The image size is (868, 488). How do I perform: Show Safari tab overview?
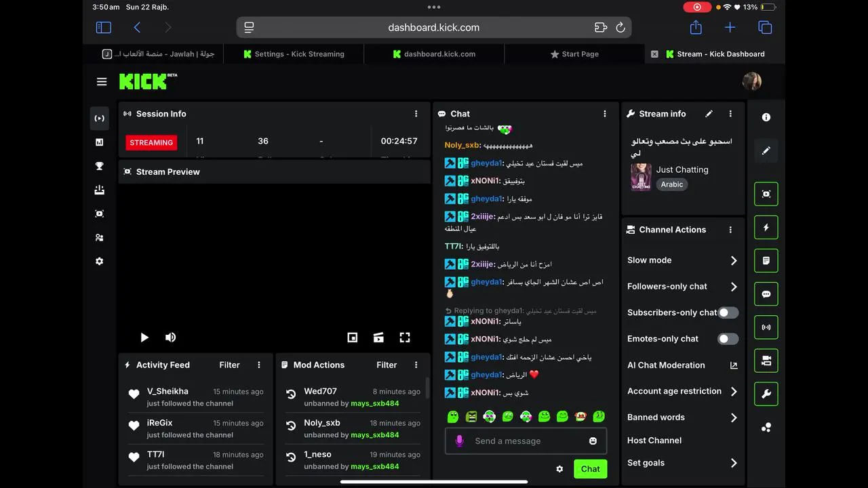click(x=765, y=28)
